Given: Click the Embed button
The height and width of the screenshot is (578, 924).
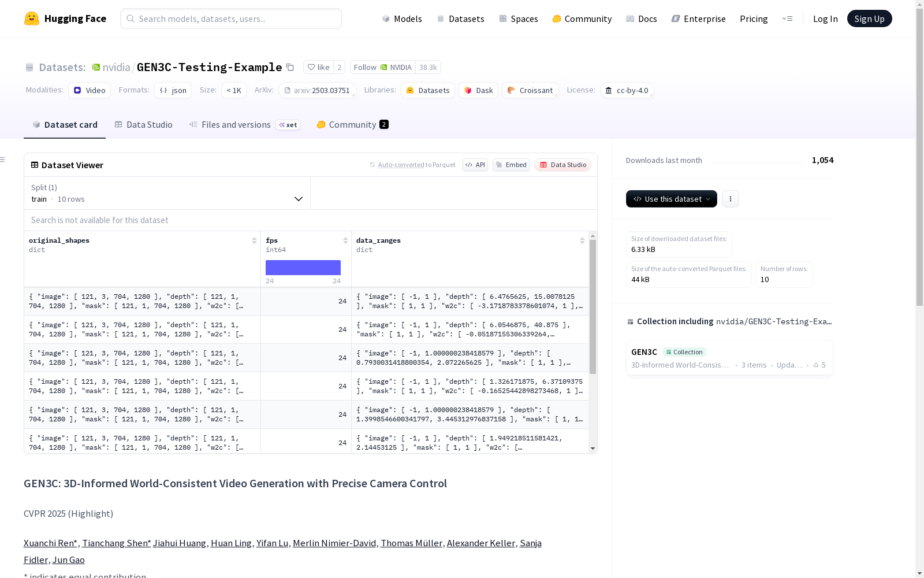Looking at the screenshot, I should [511, 165].
